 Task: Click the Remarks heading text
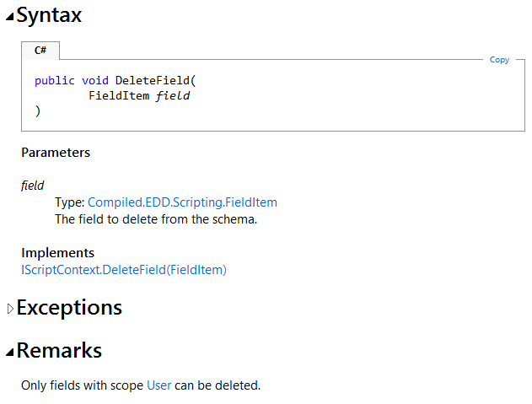click(x=59, y=351)
